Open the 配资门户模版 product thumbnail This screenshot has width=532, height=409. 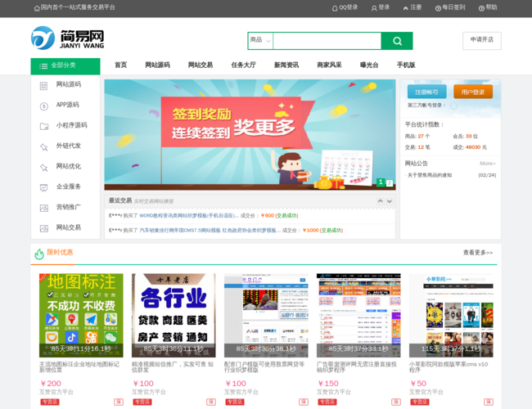pos(266,316)
